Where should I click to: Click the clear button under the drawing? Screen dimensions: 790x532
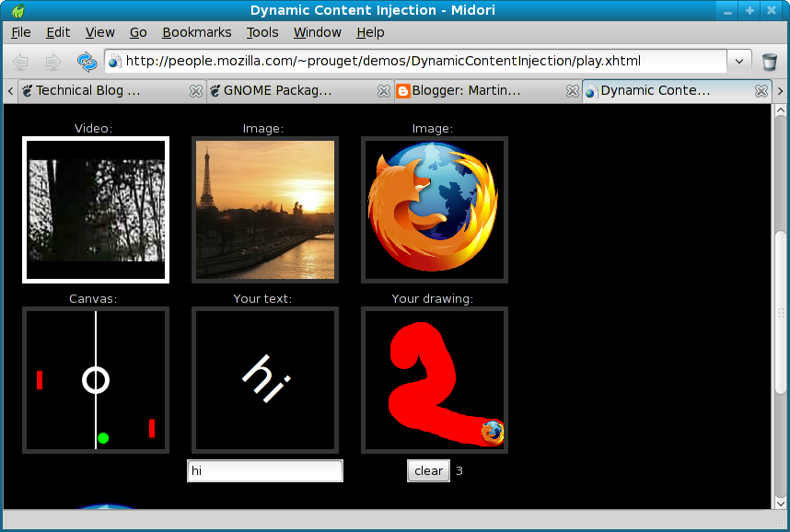(428, 470)
